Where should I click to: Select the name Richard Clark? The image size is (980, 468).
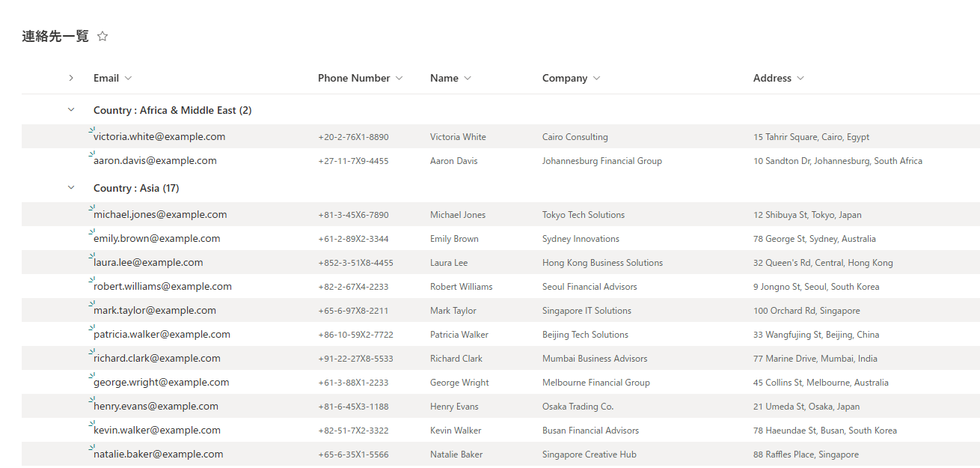456,359
